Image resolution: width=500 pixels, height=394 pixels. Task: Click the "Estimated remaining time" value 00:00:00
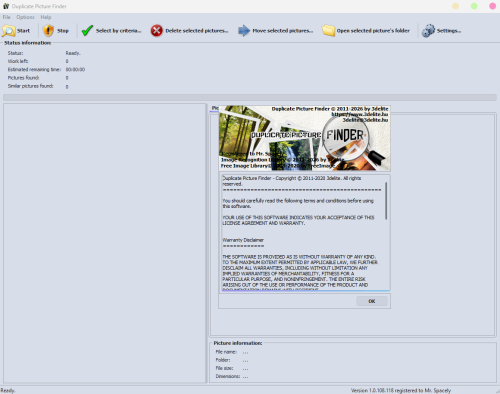[x=75, y=69]
